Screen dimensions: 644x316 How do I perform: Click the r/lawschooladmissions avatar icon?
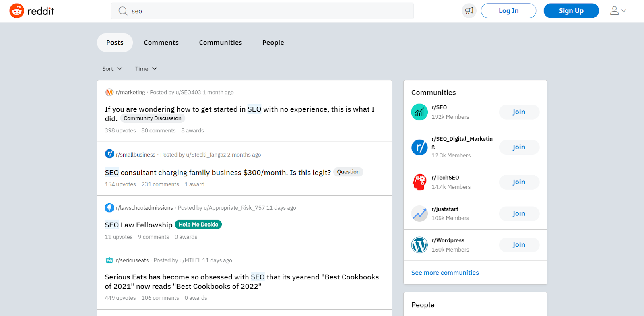point(109,208)
